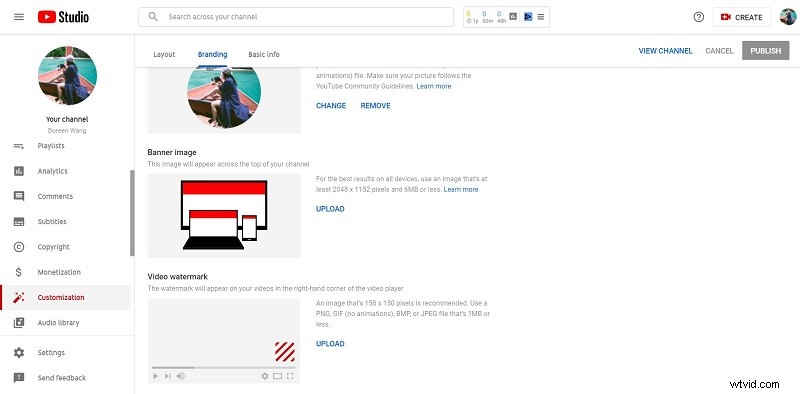Click the search magnifier icon

pyautogui.click(x=153, y=17)
